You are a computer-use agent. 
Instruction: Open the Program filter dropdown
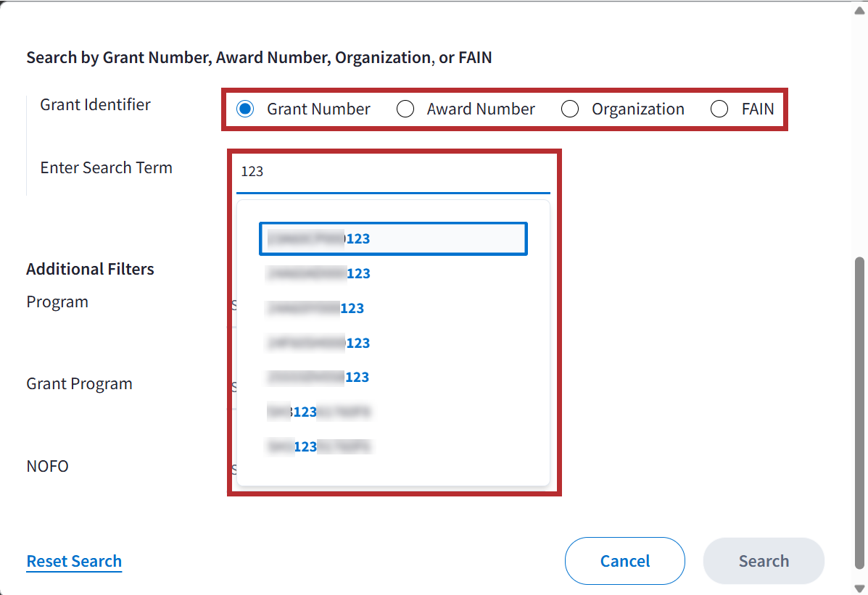pyautogui.click(x=233, y=304)
